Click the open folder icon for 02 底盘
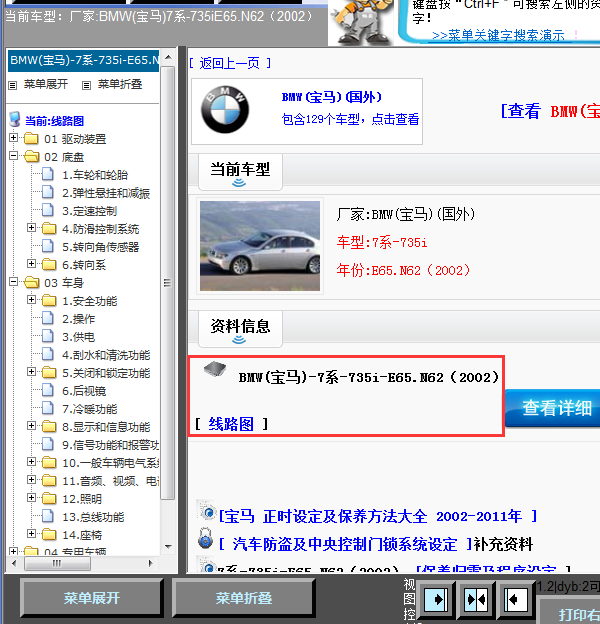600x624 pixels. [x=31, y=156]
